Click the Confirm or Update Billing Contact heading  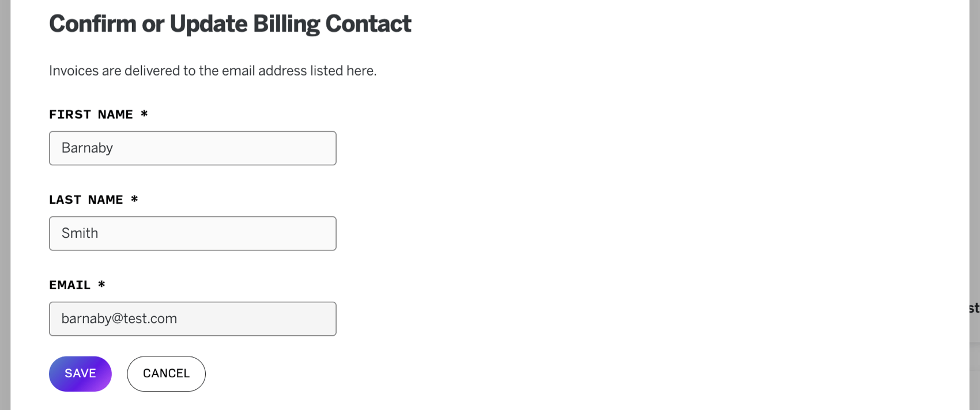coord(230,24)
